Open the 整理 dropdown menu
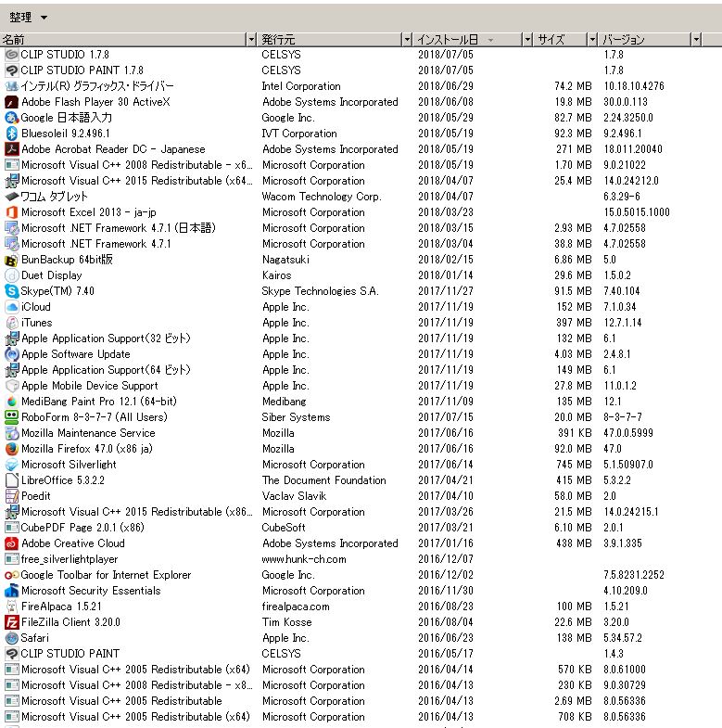 pos(29,18)
